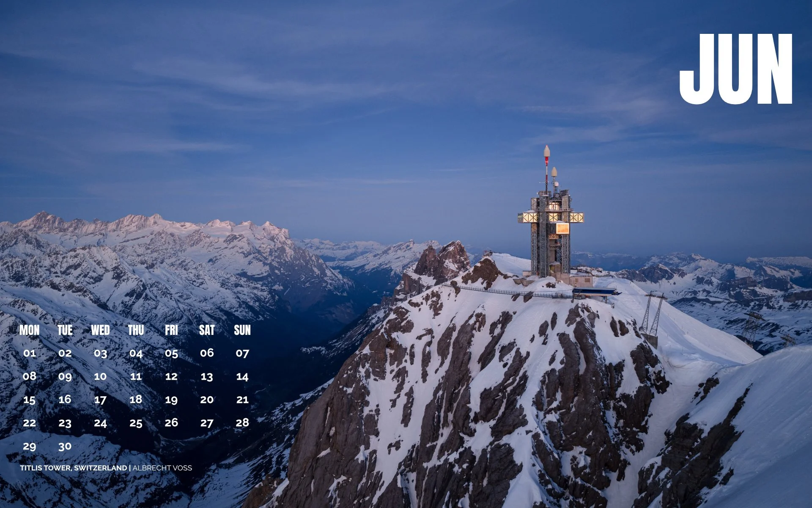This screenshot has width=812, height=508.
Task: Click date 06 in the calendar
Action: click(207, 353)
